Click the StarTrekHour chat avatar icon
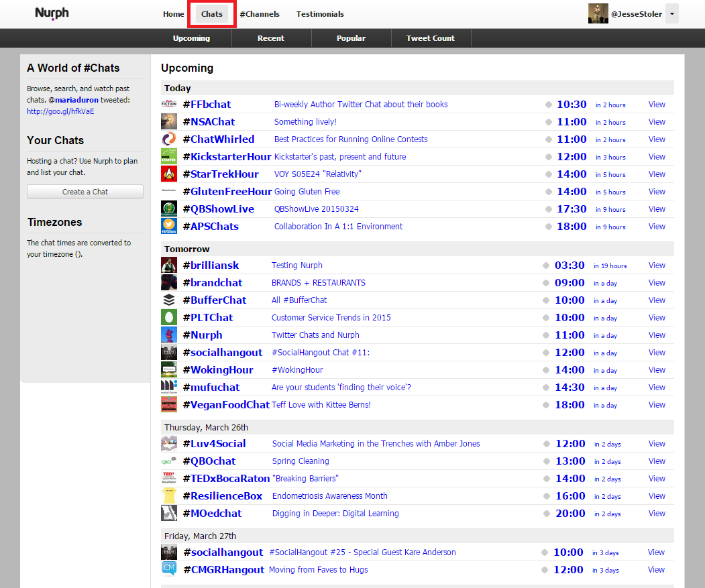705x588 pixels. pyautogui.click(x=169, y=174)
